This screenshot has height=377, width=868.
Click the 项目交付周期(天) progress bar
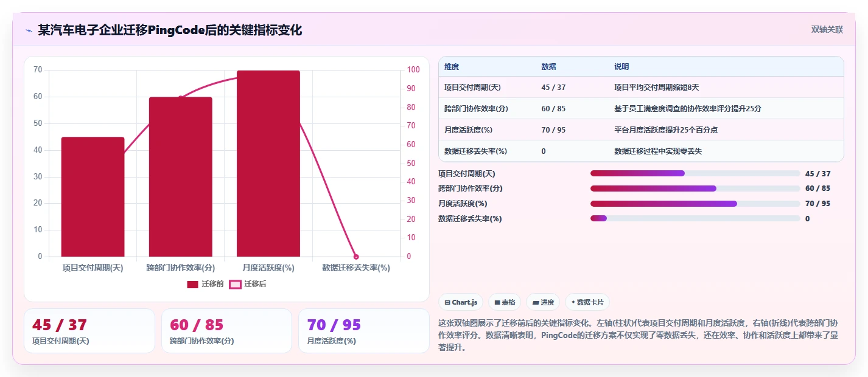(x=695, y=173)
